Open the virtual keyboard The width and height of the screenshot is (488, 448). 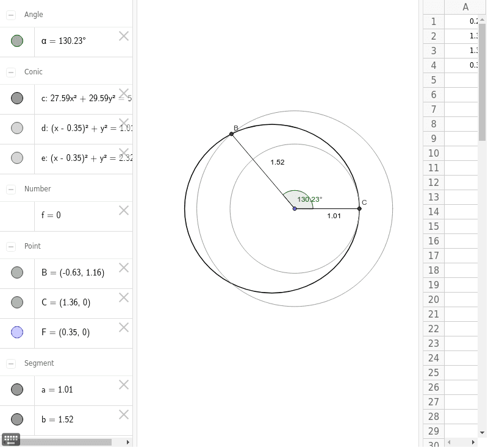click(x=10, y=439)
